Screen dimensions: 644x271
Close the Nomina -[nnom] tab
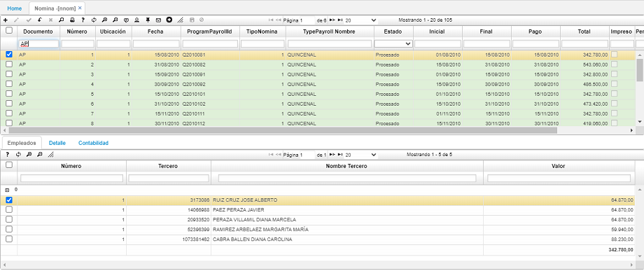(x=80, y=8)
